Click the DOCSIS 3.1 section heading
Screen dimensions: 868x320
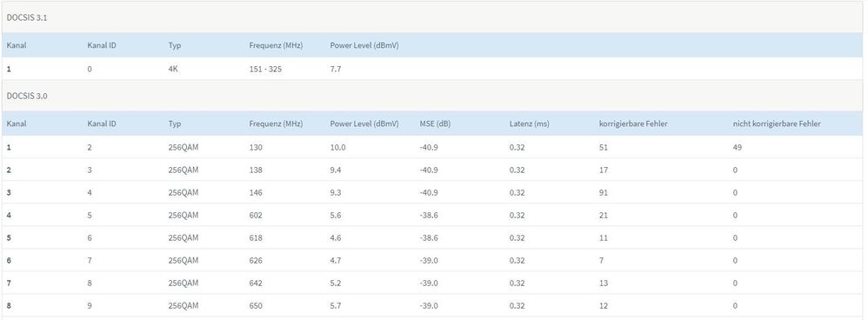point(27,17)
